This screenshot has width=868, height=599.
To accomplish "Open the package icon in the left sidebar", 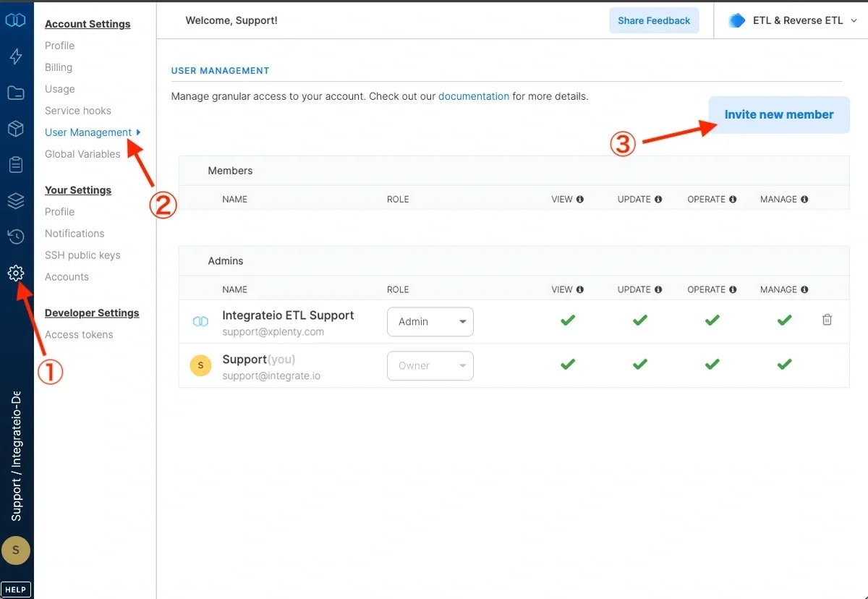I will coord(16,128).
